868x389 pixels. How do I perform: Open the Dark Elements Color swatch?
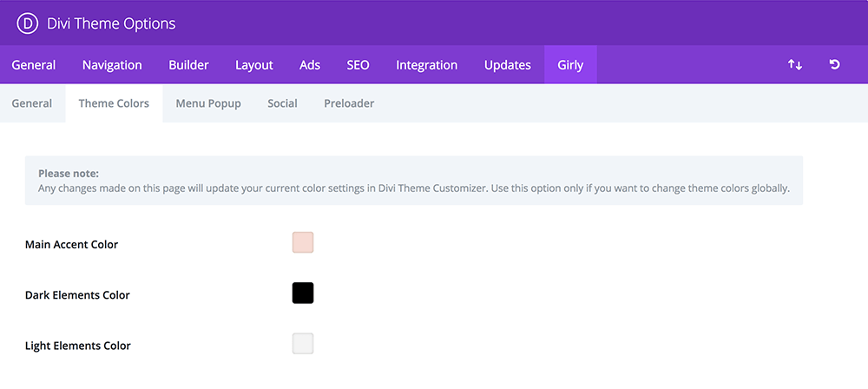click(303, 293)
